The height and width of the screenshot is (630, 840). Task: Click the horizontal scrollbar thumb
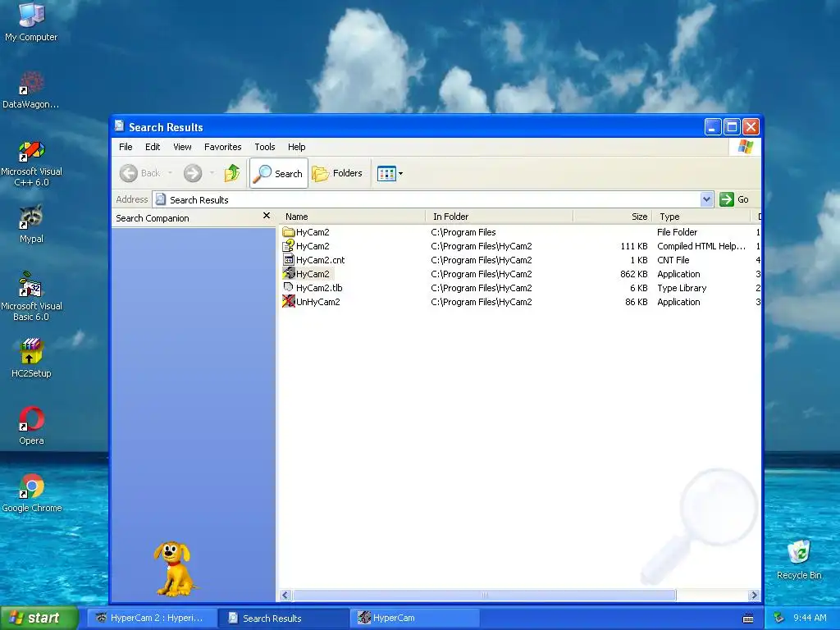click(x=484, y=596)
